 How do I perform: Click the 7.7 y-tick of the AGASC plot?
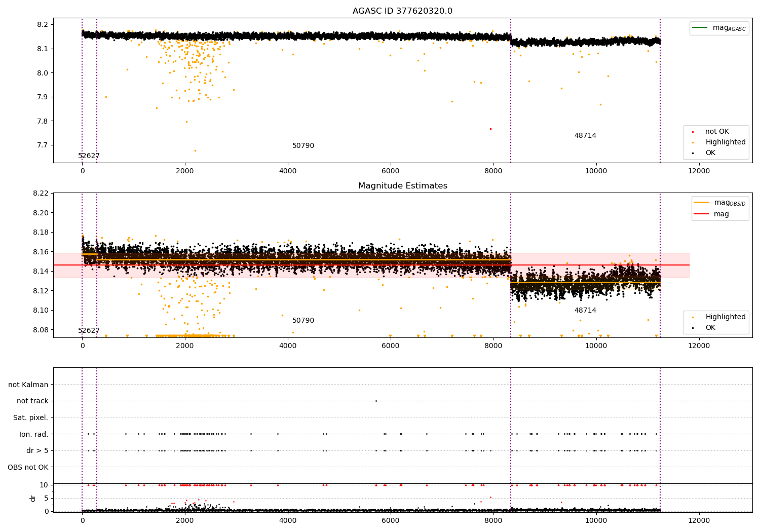click(43, 145)
